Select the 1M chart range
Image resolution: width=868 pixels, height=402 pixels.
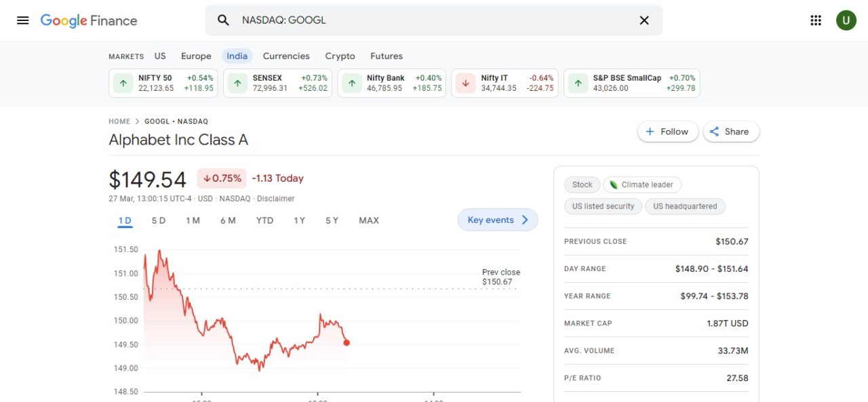[x=193, y=220]
